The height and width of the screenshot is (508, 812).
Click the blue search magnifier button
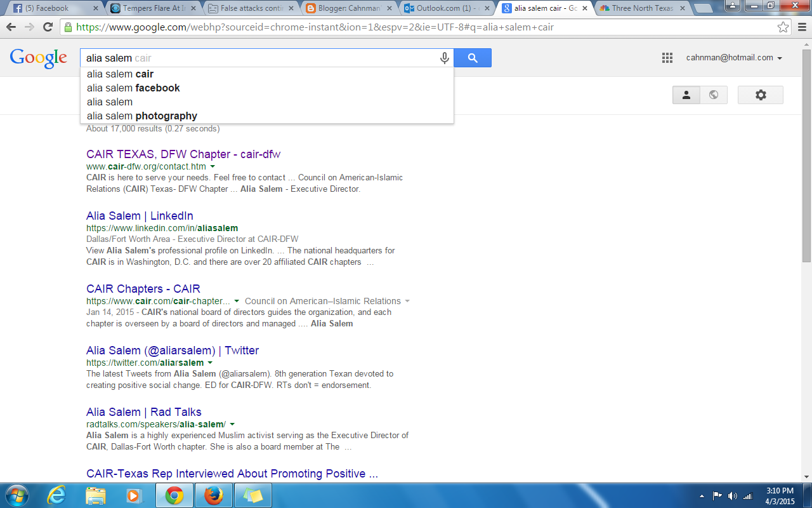pyautogui.click(x=473, y=58)
